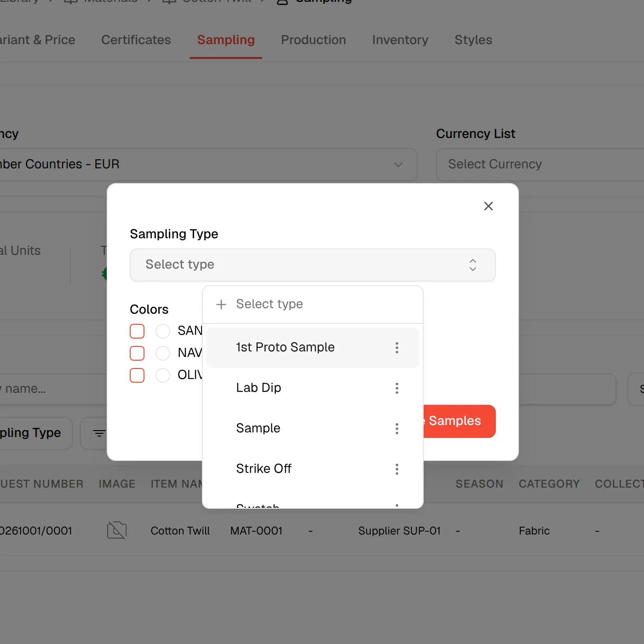Image resolution: width=644 pixels, height=644 pixels.
Task: Click the SEASON column header
Action: pyautogui.click(x=479, y=484)
